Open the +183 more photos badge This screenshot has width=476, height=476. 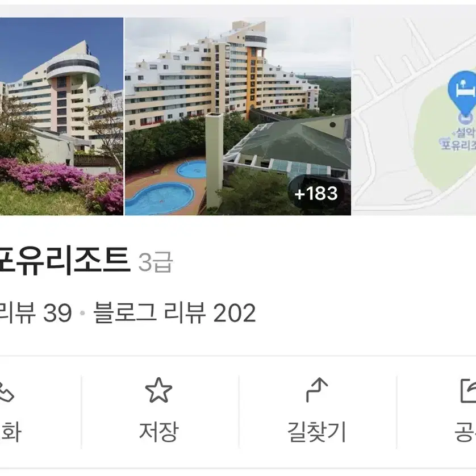tap(316, 193)
